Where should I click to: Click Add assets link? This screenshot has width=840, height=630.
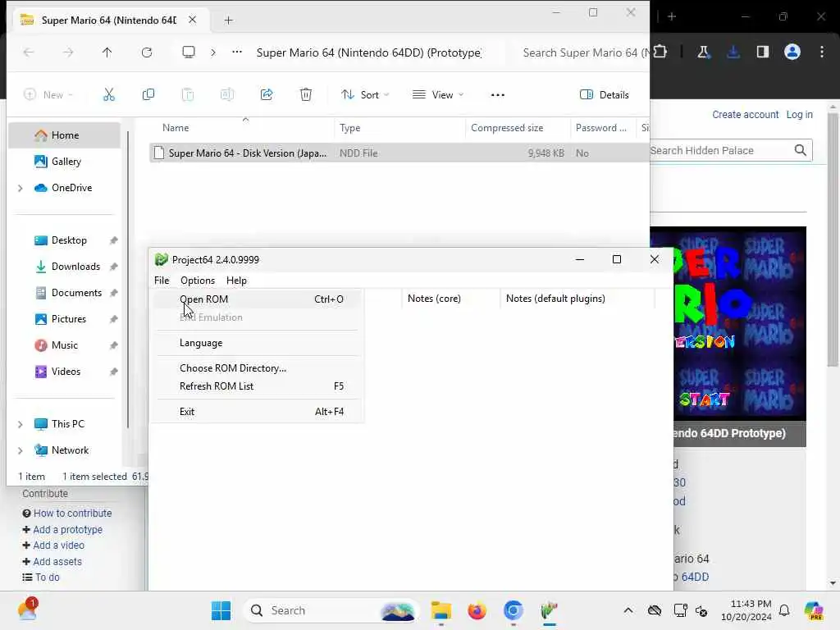57,562
